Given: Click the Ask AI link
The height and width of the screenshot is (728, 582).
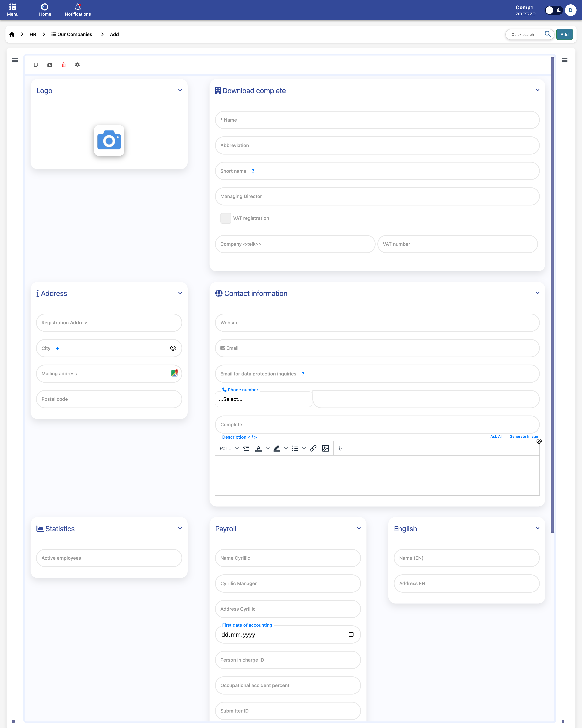Looking at the screenshot, I should (x=496, y=437).
